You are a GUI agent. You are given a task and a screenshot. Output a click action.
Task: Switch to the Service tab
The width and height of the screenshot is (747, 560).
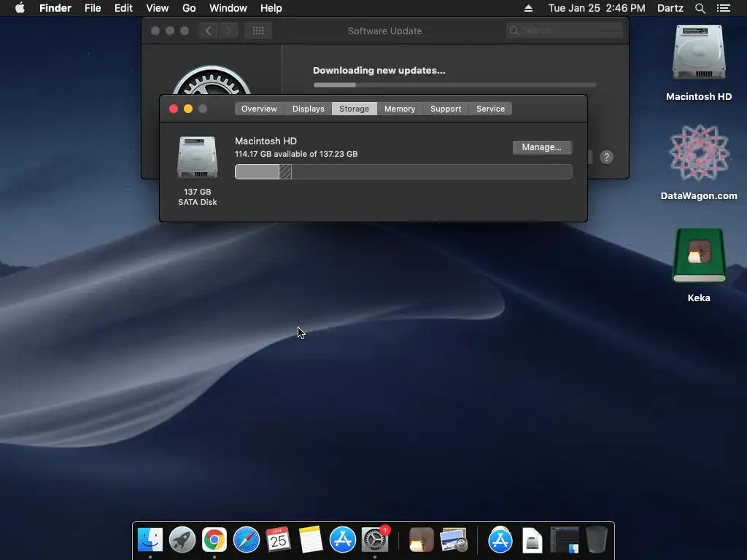[x=490, y=109]
